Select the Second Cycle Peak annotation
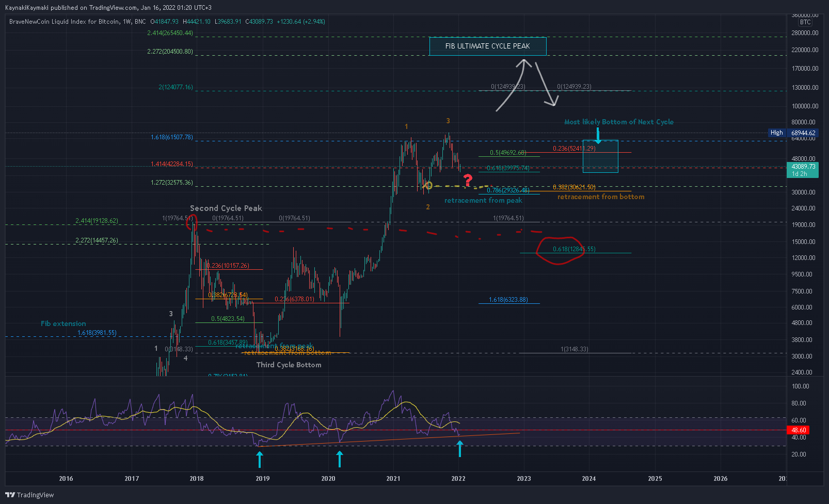Image resolution: width=829 pixels, height=504 pixels. (226, 208)
